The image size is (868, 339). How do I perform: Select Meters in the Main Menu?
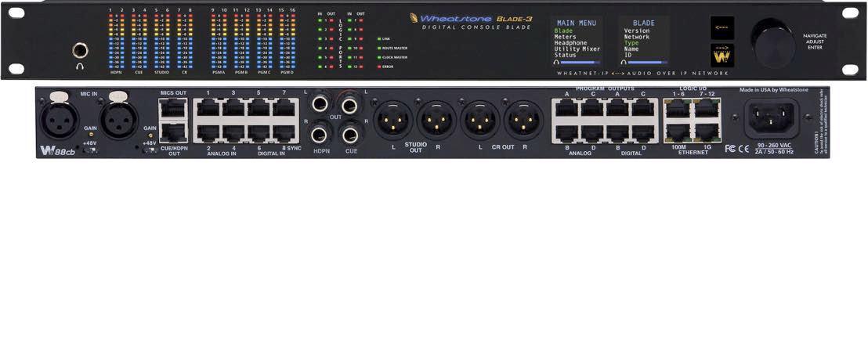[x=565, y=37]
